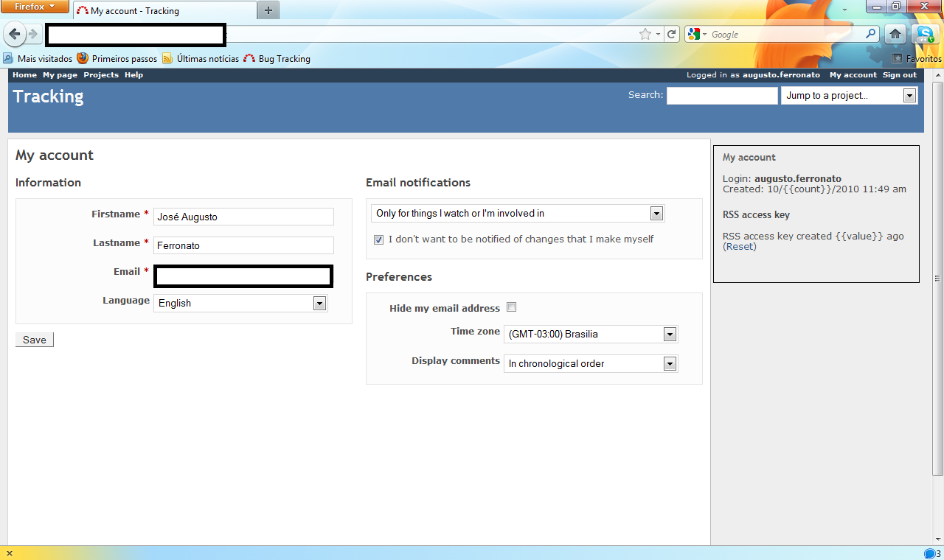This screenshot has width=944, height=560.
Task: Go to My page in top menu
Action: point(60,75)
